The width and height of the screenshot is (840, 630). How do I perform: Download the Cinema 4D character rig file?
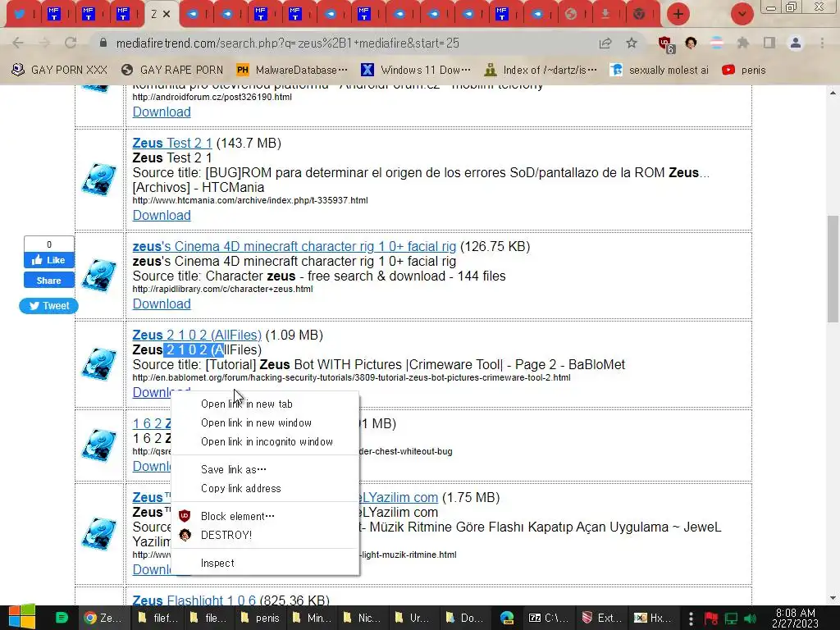[x=162, y=304]
